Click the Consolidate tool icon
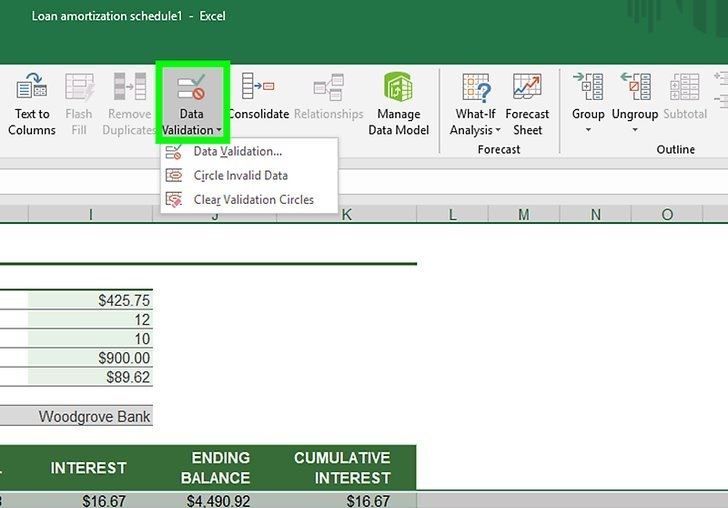The image size is (728, 508). coord(258,88)
